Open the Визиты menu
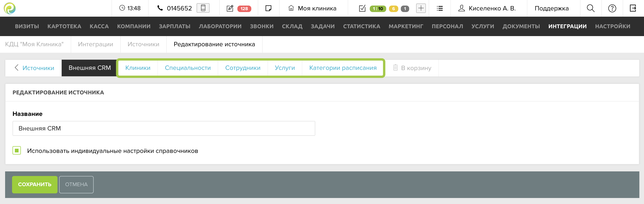 coord(27,26)
